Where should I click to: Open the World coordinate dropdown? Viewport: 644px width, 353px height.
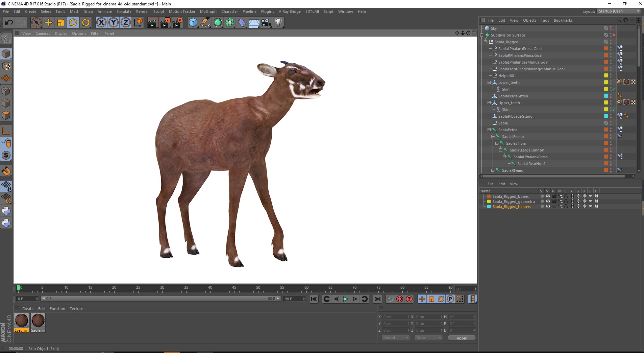point(396,338)
